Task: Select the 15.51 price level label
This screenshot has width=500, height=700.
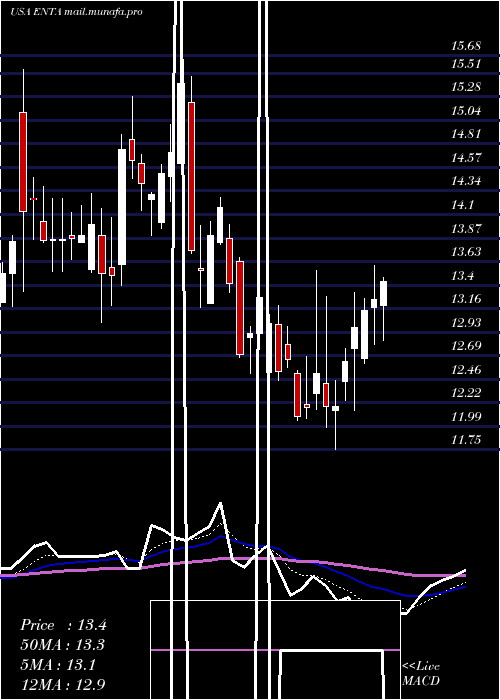Action: tap(466, 63)
